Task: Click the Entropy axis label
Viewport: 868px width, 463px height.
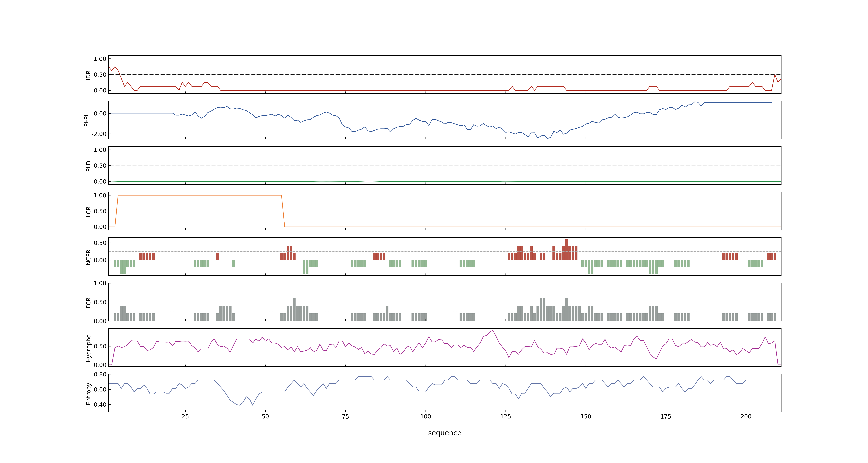Action: [88, 393]
